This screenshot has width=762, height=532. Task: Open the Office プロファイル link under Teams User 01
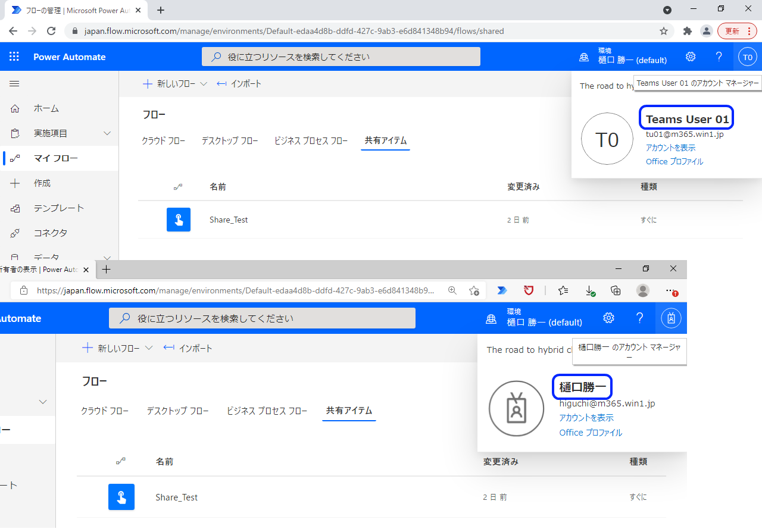(x=674, y=161)
